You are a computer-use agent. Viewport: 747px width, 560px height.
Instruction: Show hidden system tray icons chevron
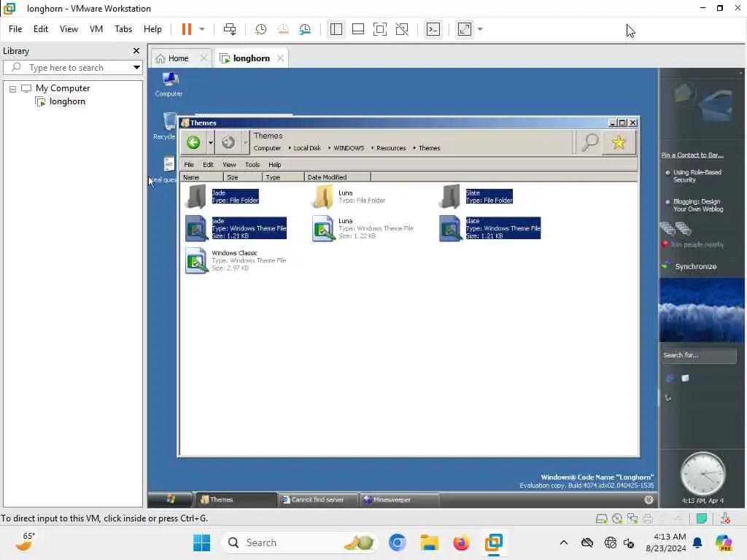(x=564, y=542)
